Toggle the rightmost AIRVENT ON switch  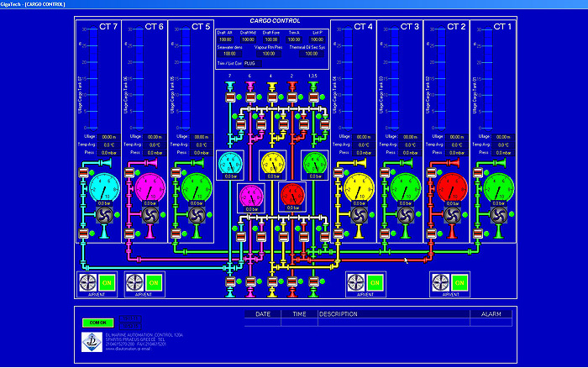[x=459, y=282]
